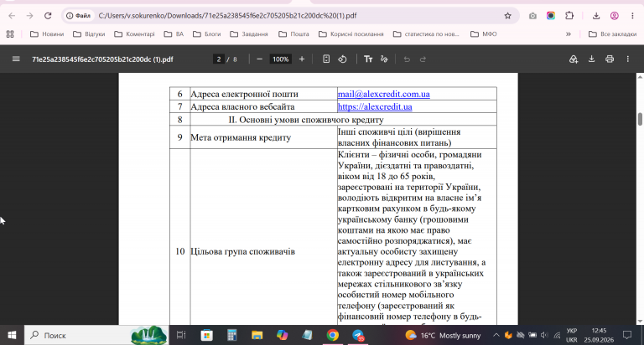
Task: Open File Explorer from taskbar
Action: (257, 335)
